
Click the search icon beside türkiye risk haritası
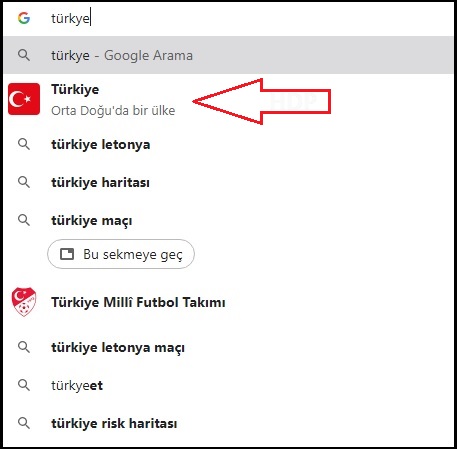24,423
